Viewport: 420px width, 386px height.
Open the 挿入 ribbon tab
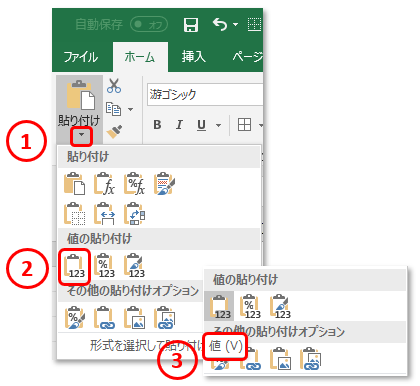click(194, 56)
